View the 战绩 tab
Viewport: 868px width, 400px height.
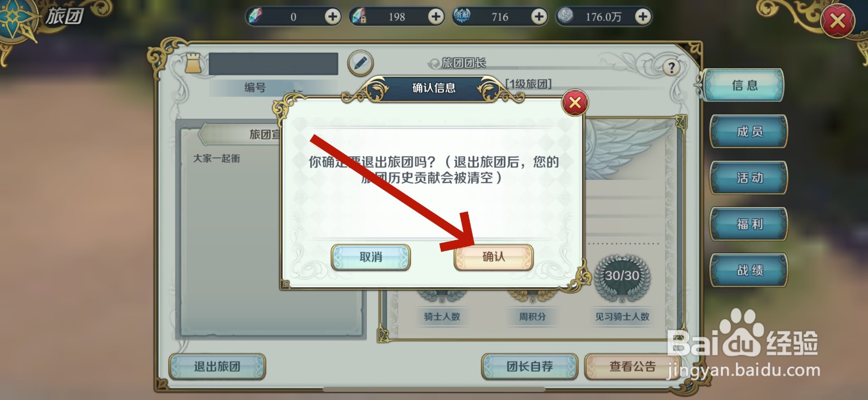point(749,270)
